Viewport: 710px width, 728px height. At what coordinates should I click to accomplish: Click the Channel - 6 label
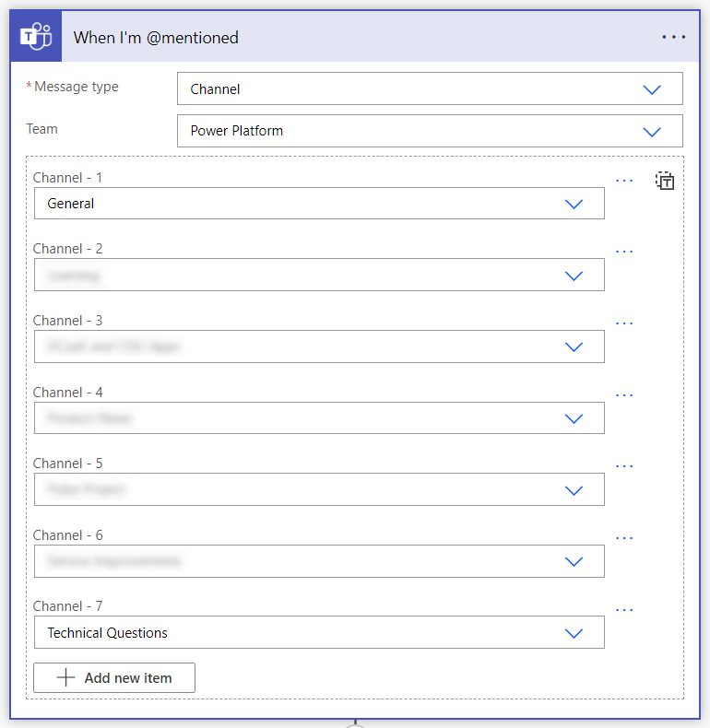(67, 534)
